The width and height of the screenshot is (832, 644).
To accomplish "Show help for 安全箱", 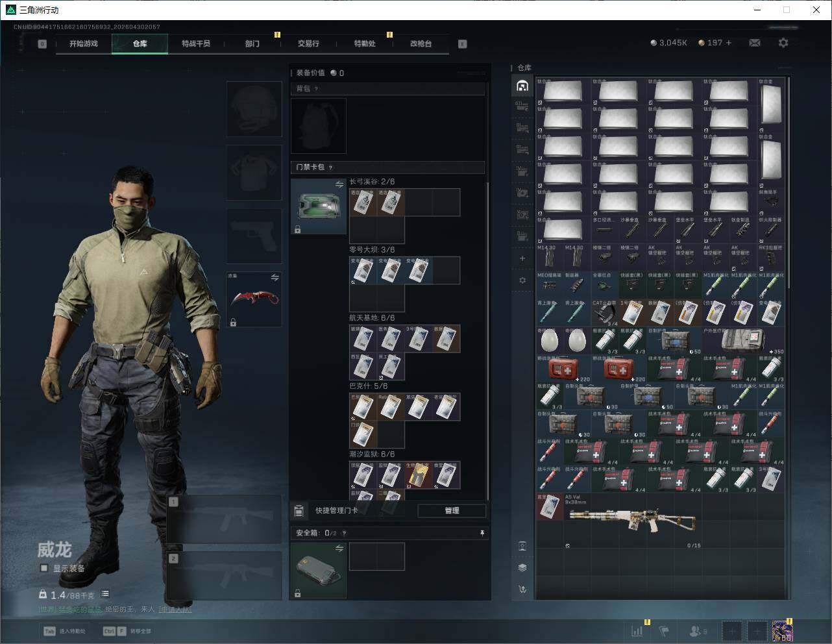I will tap(344, 533).
